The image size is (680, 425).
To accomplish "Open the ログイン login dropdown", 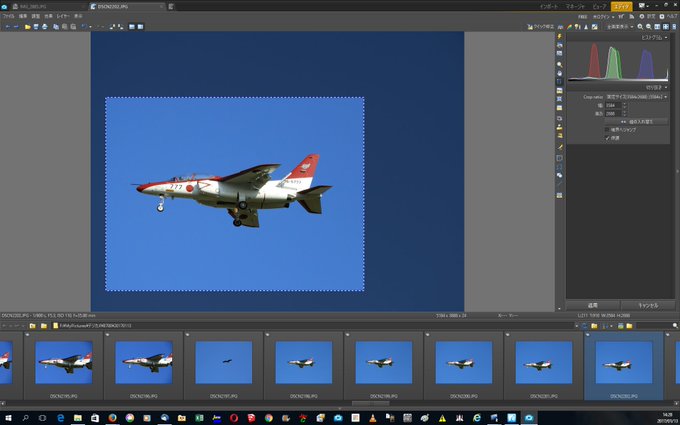I will [604, 16].
